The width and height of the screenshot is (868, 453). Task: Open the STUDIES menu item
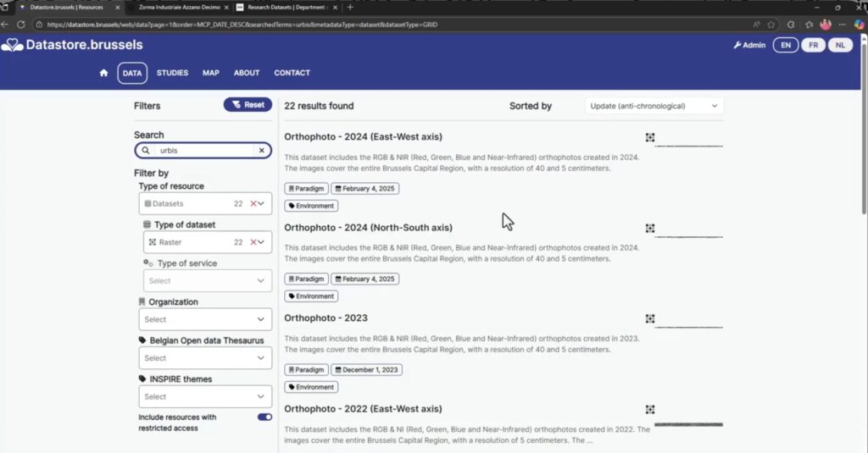[172, 73]
